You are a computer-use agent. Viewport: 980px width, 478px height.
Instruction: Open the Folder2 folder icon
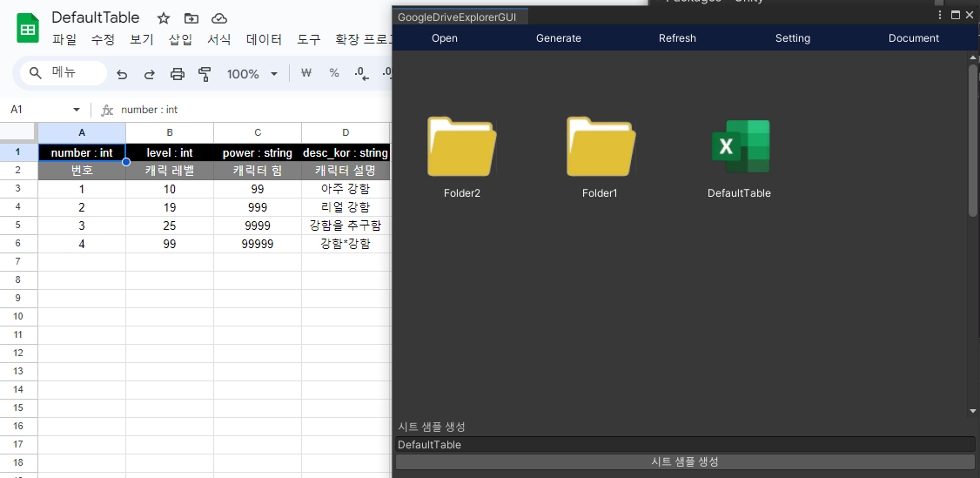pyautogui.click(x=462, y=147)
